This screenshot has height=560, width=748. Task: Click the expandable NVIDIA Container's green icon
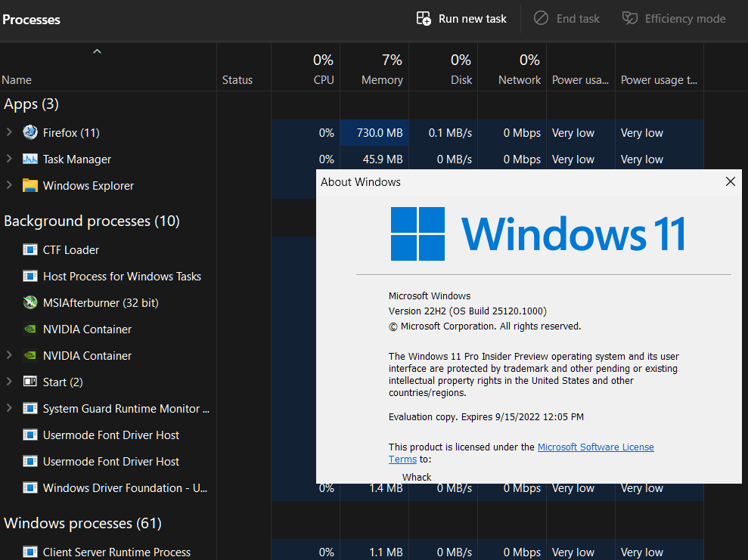(x=30, y=355)
